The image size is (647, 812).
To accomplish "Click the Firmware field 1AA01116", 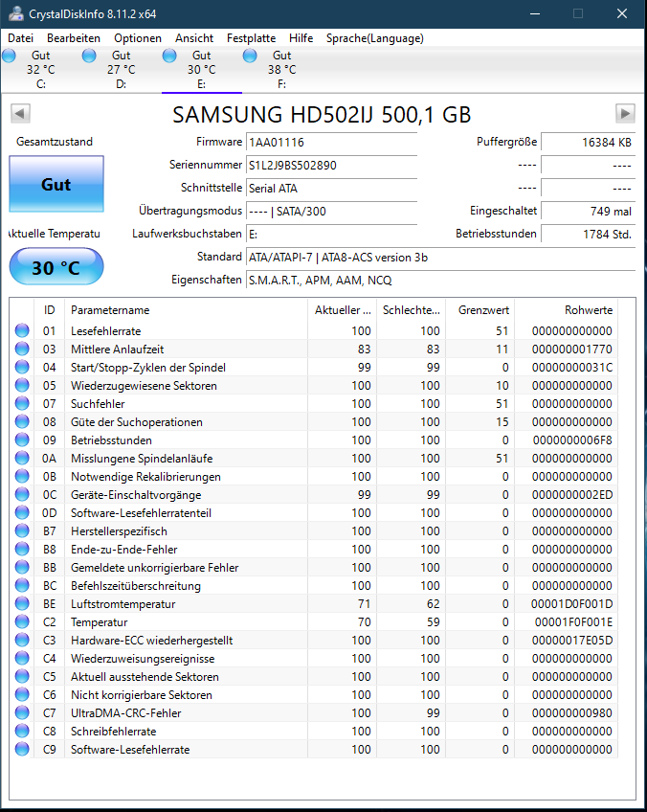I will [x=331, y=143].
